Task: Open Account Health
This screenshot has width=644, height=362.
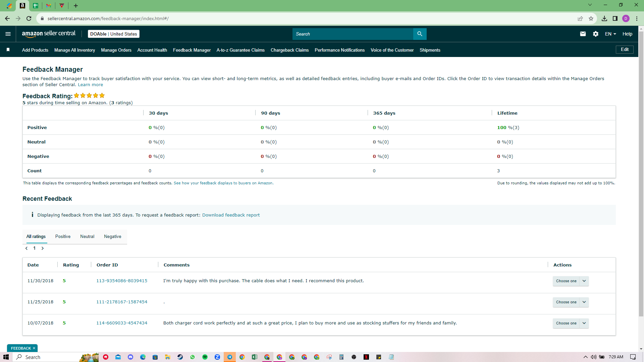Action: 152,50
